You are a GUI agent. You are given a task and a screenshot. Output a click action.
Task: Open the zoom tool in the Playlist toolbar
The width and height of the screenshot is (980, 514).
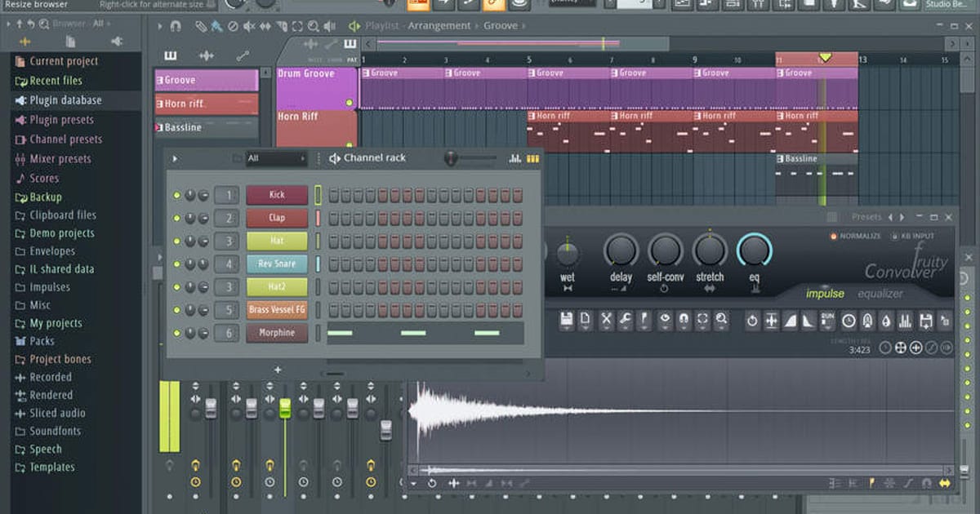[x=314, y=26]
